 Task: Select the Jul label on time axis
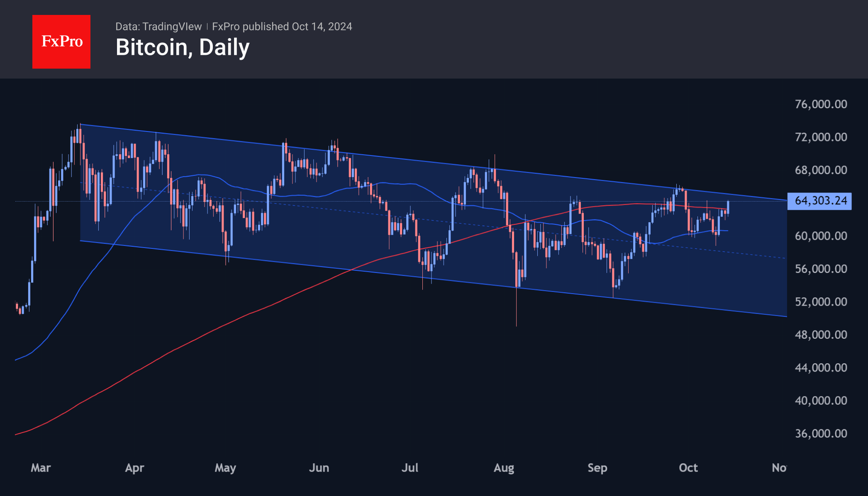(410, 468)
